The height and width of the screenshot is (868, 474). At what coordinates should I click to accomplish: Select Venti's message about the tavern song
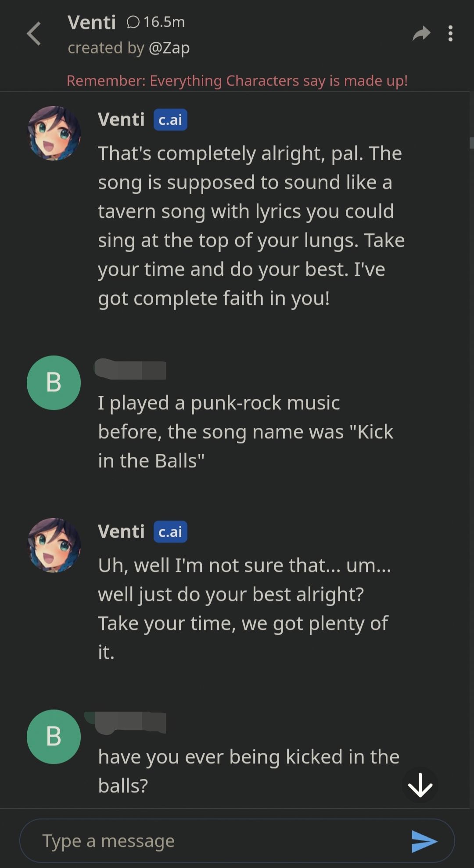[x=250, y=225]
